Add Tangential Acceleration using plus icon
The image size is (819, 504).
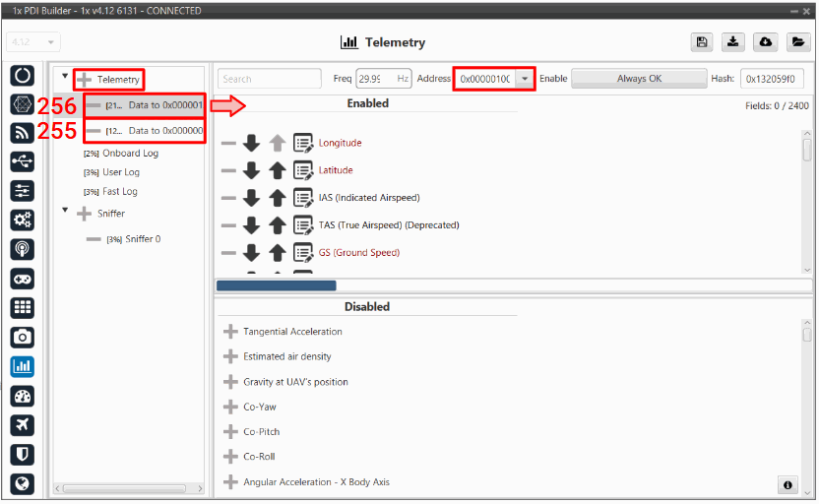pyautogui.click(x=231, y=332)
